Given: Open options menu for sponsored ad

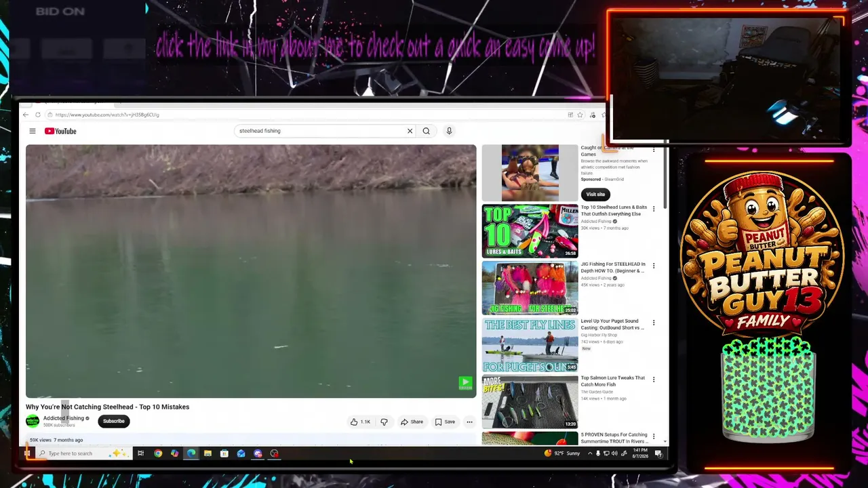Looking at the screenshot, I should pyautogui.click(x=654, y=150).
